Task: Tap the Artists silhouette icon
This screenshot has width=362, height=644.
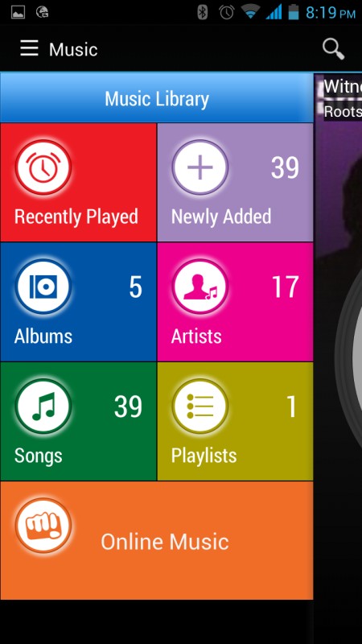Action: pyautogui.click(x=200, y=287)
